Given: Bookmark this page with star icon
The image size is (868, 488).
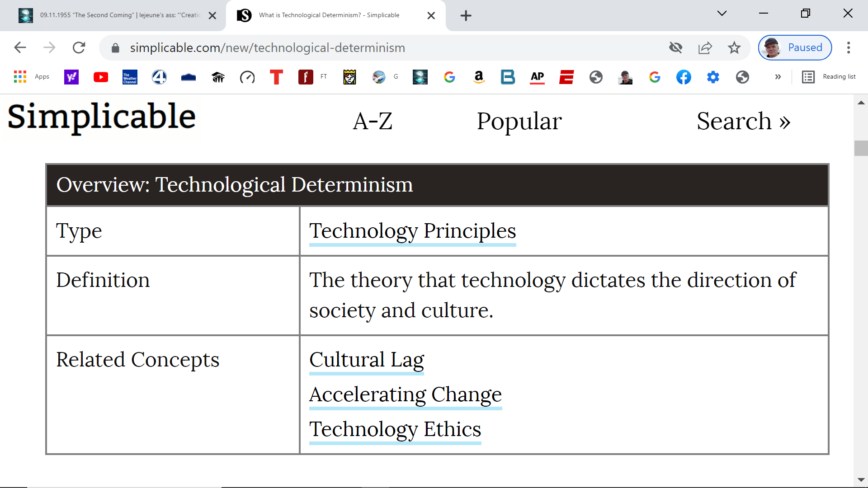Looking at the screenshot, I should (x=734, y=47).
